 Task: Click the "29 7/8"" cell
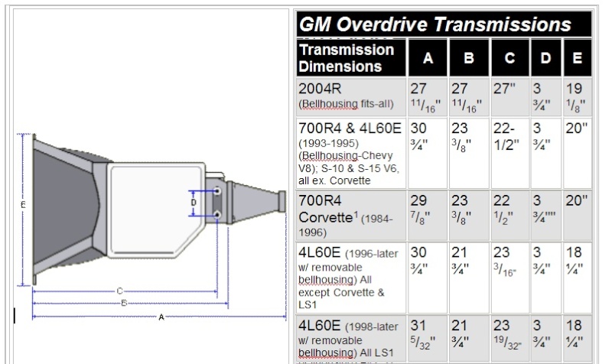point(428,216)
